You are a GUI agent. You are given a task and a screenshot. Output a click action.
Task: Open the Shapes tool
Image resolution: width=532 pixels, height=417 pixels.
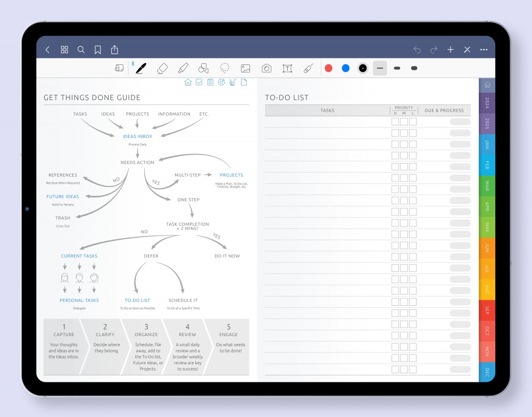point(203,68)
